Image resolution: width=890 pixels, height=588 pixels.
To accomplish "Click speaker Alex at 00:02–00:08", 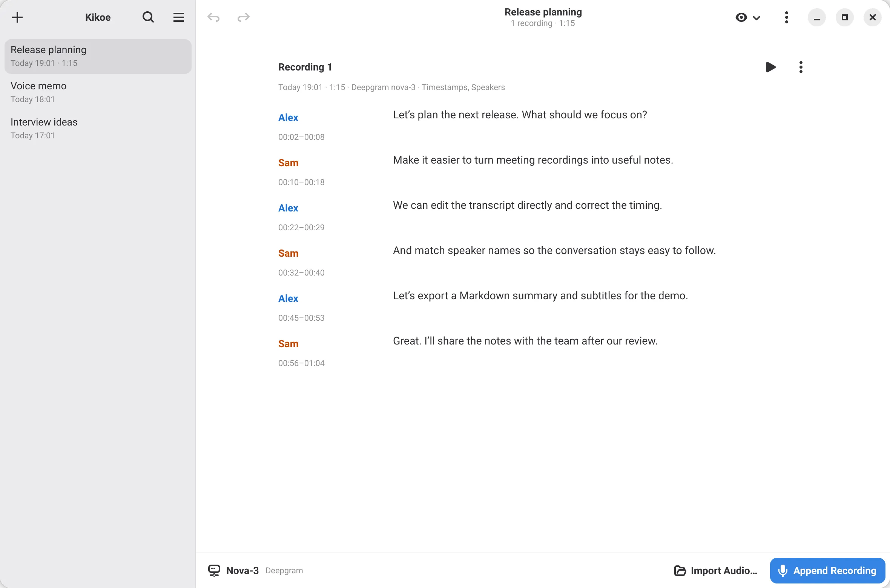I will pos(288,118).
